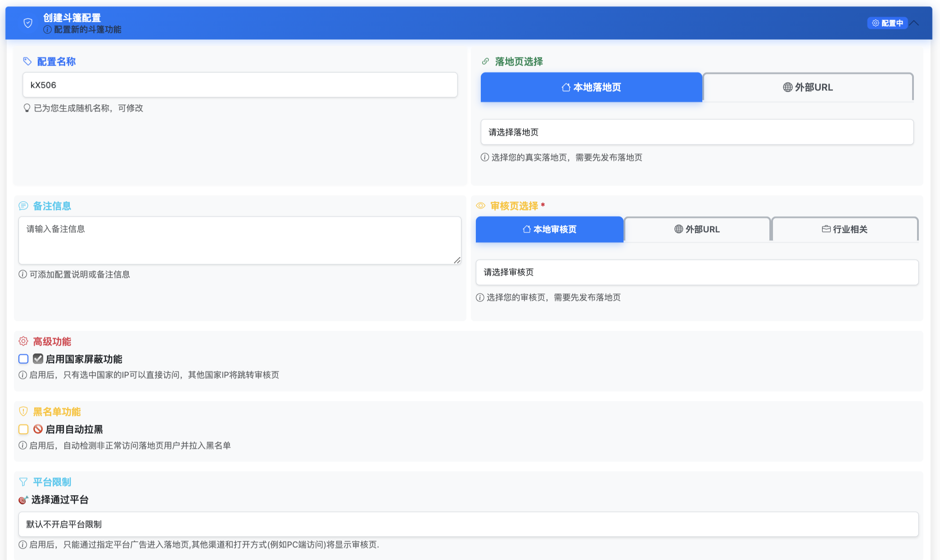
Task: Select the 行业相关 review page tab
Action: click(845, 229)
